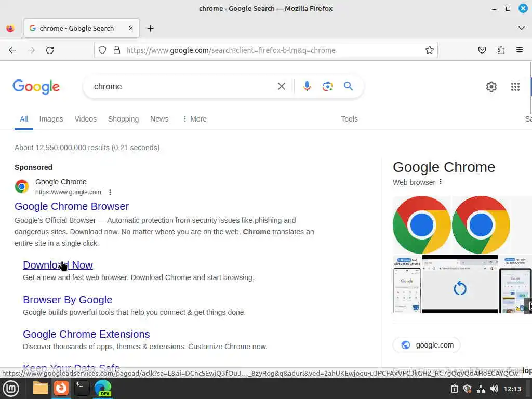Bookmark this page with the star
The image size is (532, 399).
tap(429, 50)
